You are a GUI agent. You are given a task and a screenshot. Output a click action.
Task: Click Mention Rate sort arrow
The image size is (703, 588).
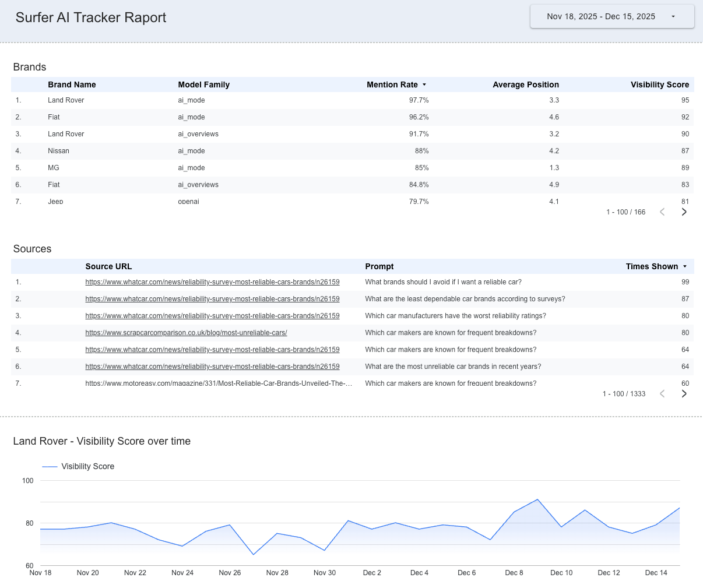click(x=424, y=85)
